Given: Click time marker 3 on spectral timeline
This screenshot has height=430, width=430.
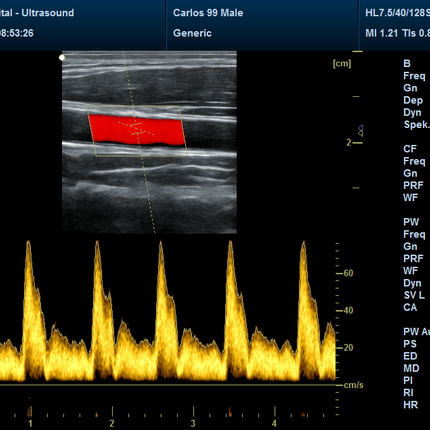Looking at the screenshot, I should [x=193, y=424].
